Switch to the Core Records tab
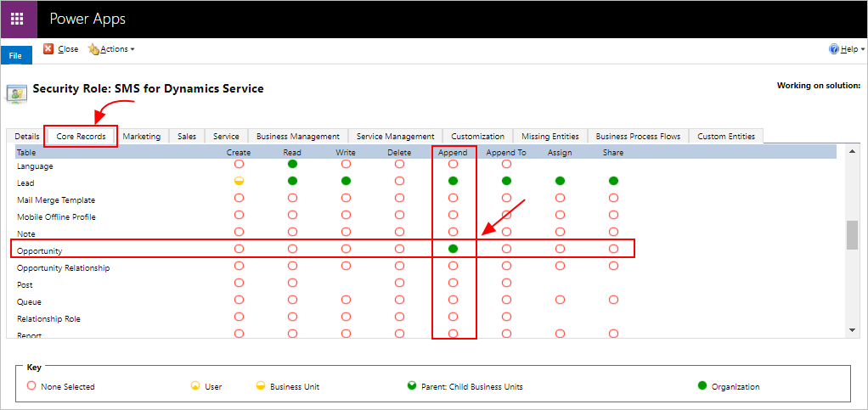 [81, 136]
